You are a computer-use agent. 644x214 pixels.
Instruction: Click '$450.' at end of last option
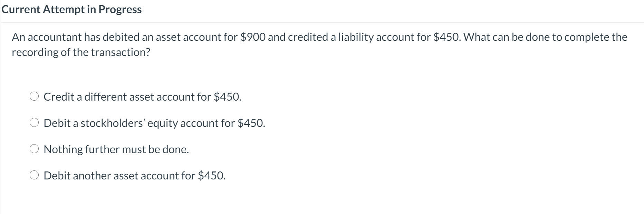tap(212, 176)
